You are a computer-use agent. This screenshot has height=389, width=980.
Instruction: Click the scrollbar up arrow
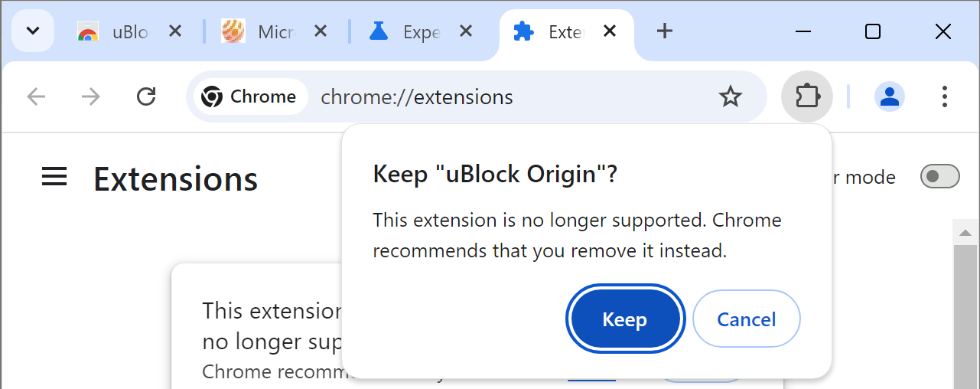click(x=965, y=231)
